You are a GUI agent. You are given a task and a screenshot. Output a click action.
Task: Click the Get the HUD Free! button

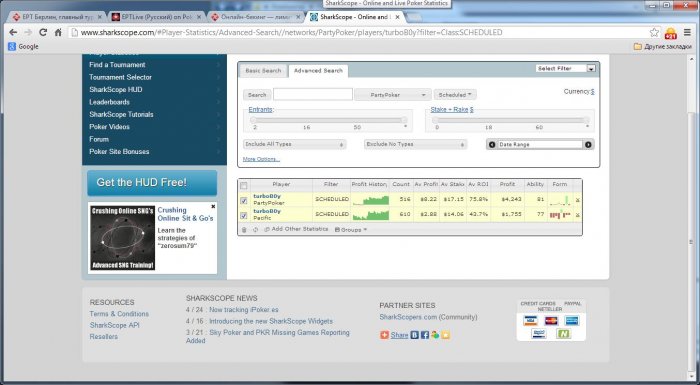(x=152, y=183)
